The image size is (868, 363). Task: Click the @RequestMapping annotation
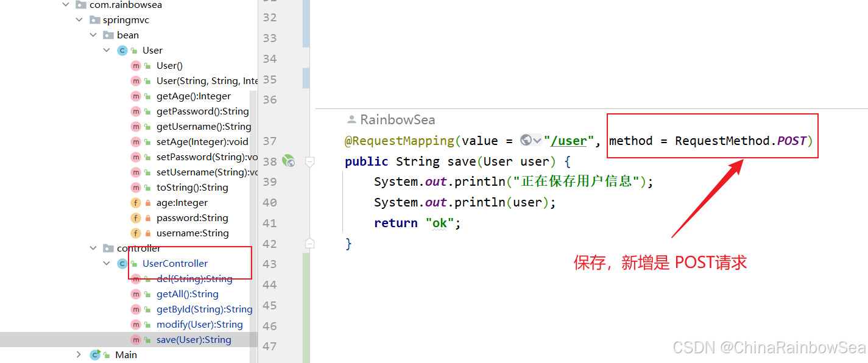(400, 141)
